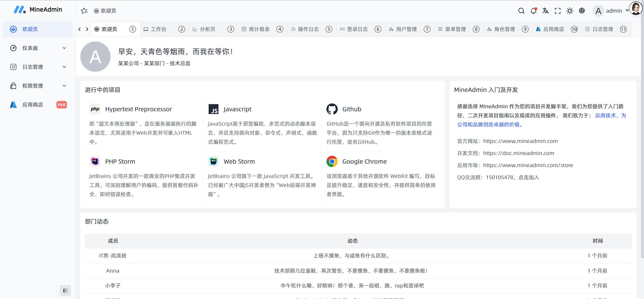Viewport: 644px width, 299px height.
Task: Open the system settings gear icon
Action: click(x=582, y=11)
